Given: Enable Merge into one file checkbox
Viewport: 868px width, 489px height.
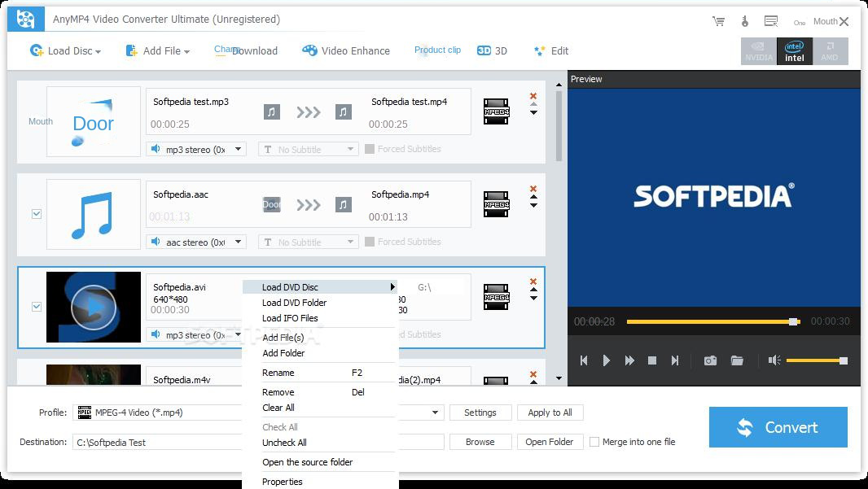Looking at the screenshot, I should pos(594,442).
